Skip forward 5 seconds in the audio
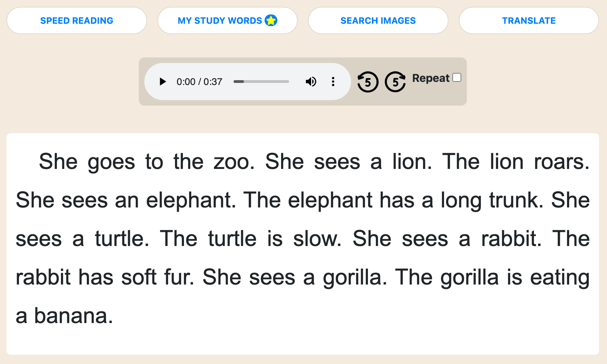Viewport: 607px width, 364px height. [x=395, y=82]
